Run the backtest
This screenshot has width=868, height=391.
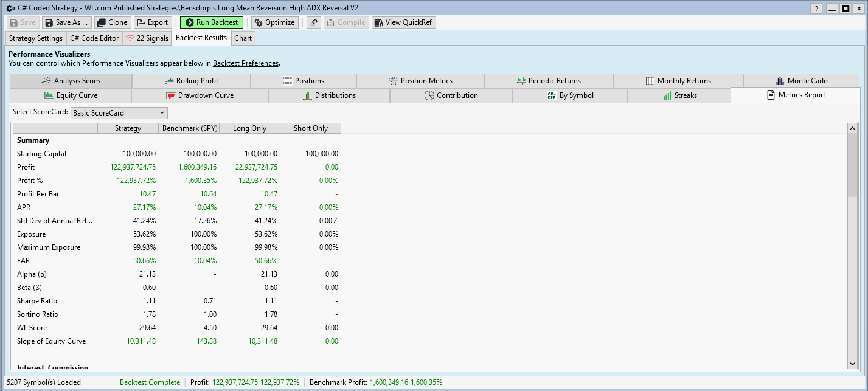pyautogui.click(x=211, y=22)
